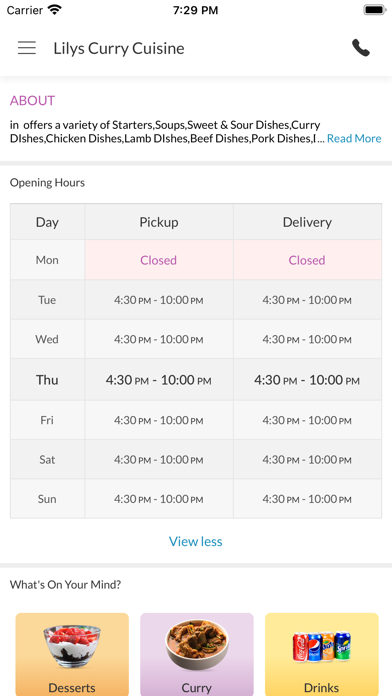Tap the phone call icon
The image size is (392, 696).
pyautogui.click(x=360, y=48)
